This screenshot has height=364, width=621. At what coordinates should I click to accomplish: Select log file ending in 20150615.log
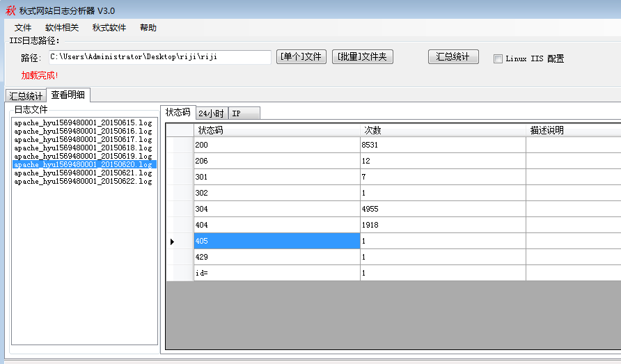click(83, 123)
